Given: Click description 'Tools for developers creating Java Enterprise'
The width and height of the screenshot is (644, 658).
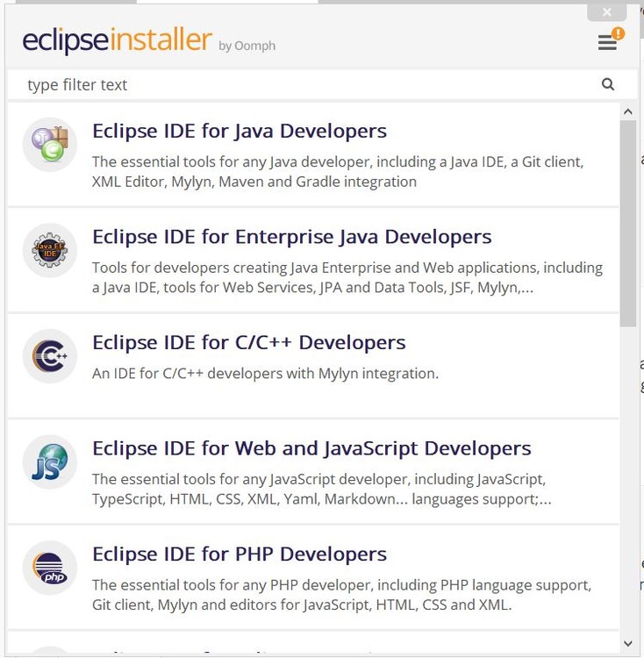Looking at the screenshot, I should [x=347, y=277].
